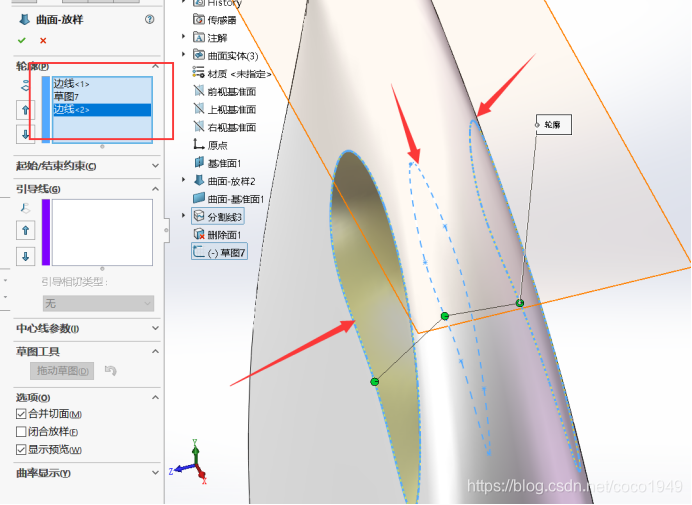This screenshot has height=505, width=692.
Task: Select 分割线3 feature in the tree
Action: click(225, 217)
